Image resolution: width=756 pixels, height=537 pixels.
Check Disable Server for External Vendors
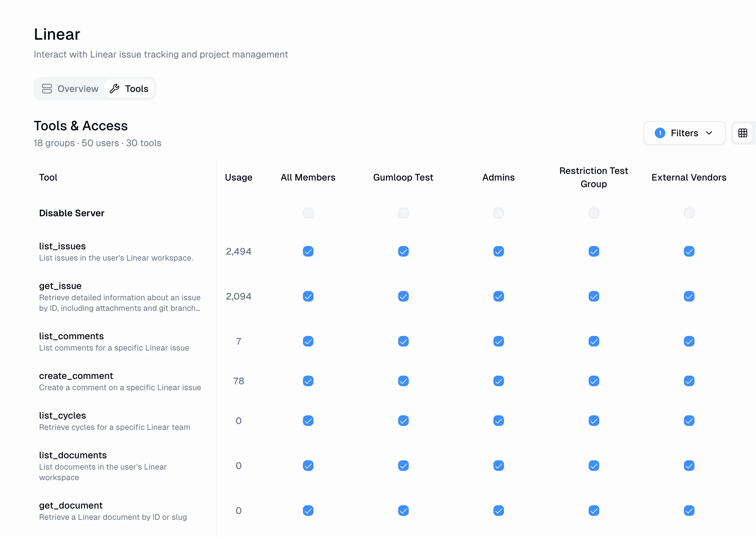689,213
